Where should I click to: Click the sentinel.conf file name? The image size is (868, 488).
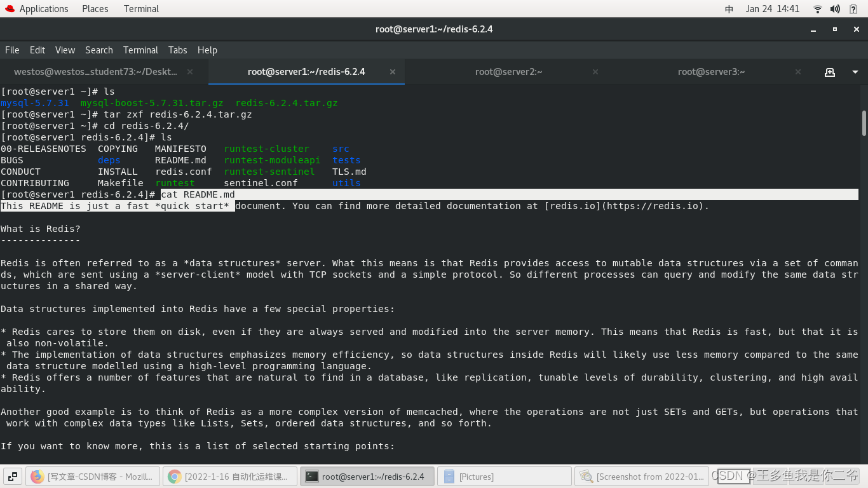(261, 183)
